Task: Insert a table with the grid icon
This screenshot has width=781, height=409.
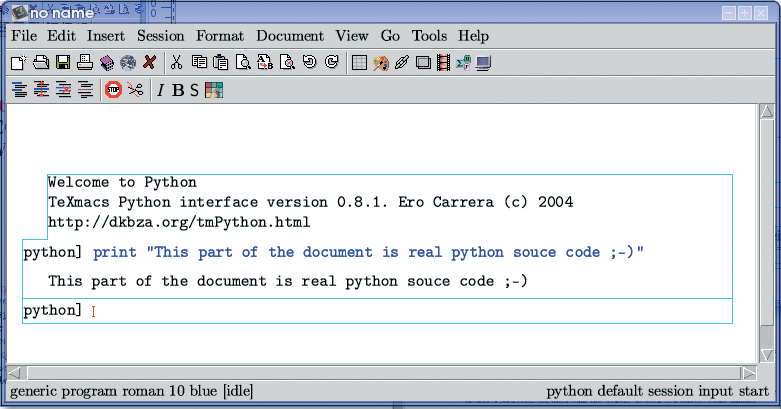Action: pos(359,63)
